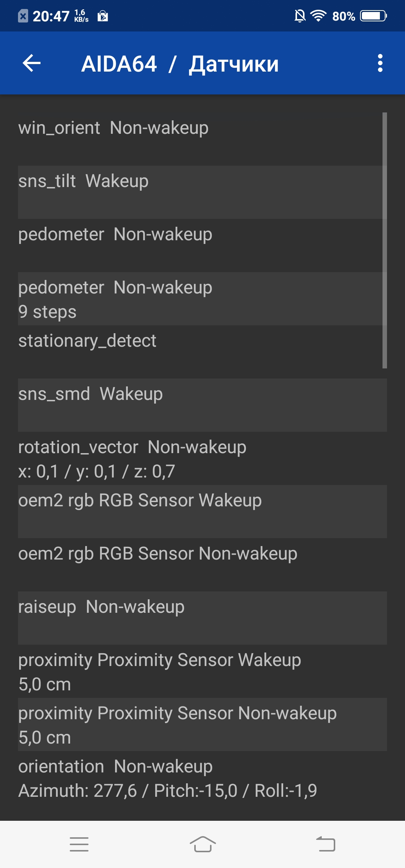Tap the Wi-Fi status icon
The width and height of the screenshot is (405, 868).
click(318, 16)
